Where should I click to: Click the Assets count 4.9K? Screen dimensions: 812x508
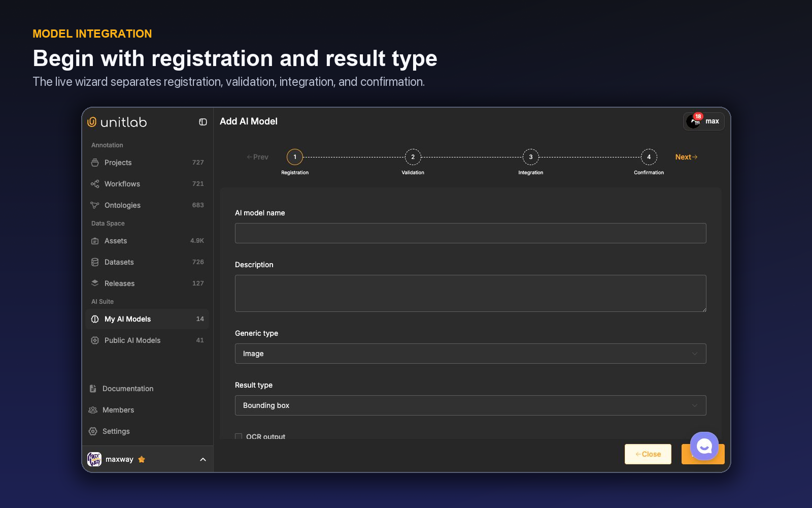point(197,241)
